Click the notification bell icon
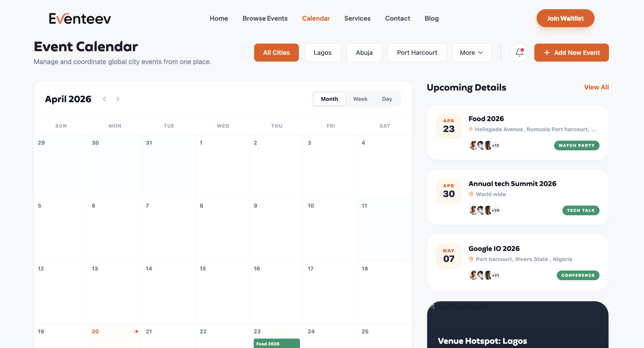 pos(519,53)
